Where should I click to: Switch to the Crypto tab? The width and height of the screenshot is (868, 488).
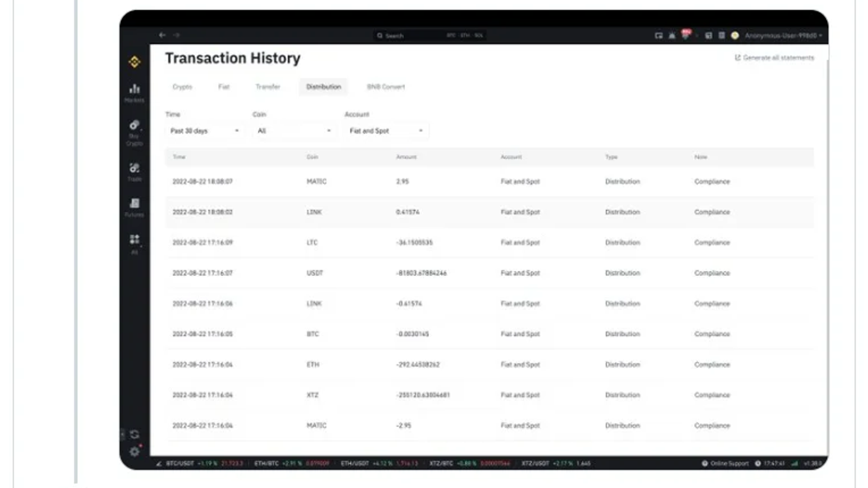point(182,87)
